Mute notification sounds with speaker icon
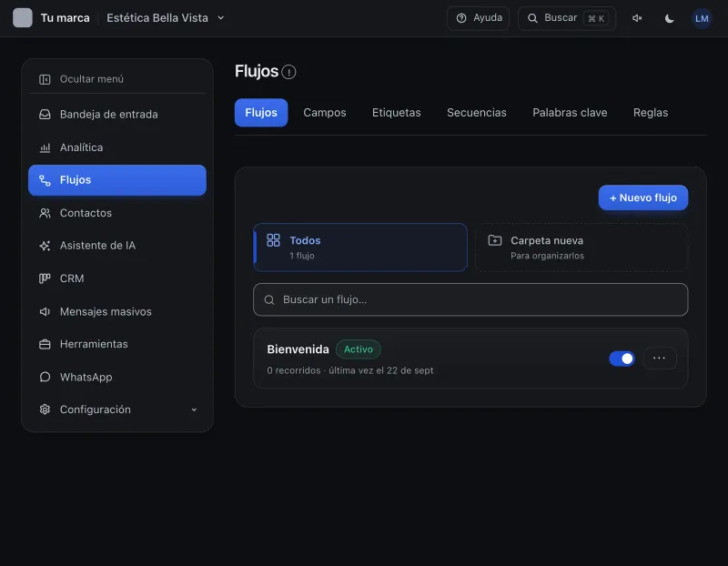Screen dimensions: 728x566 pyautogui.click(x=637, y=18)
